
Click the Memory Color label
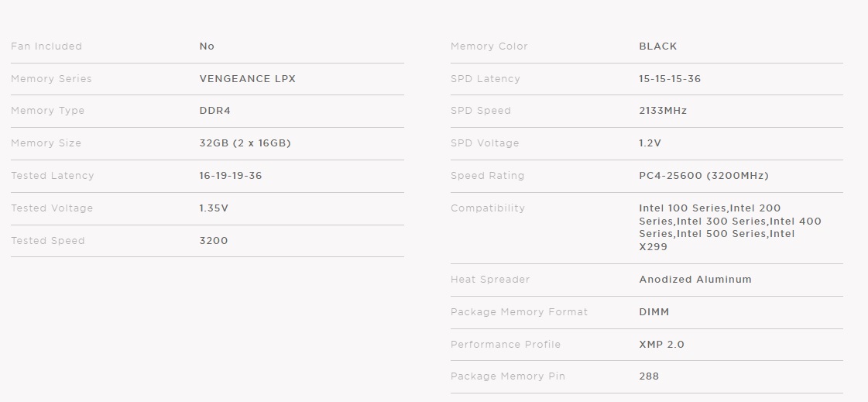pyautogui.click(x=489, y=46)
